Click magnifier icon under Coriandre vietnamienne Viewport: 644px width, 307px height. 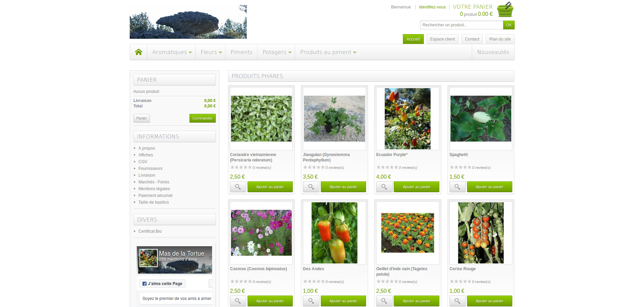pos(238,187)
